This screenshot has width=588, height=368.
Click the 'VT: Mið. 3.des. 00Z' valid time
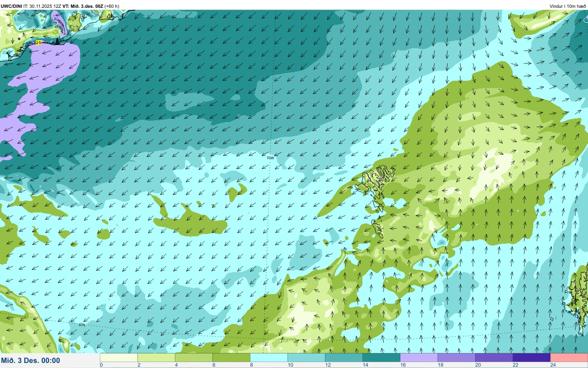(82, 6)
